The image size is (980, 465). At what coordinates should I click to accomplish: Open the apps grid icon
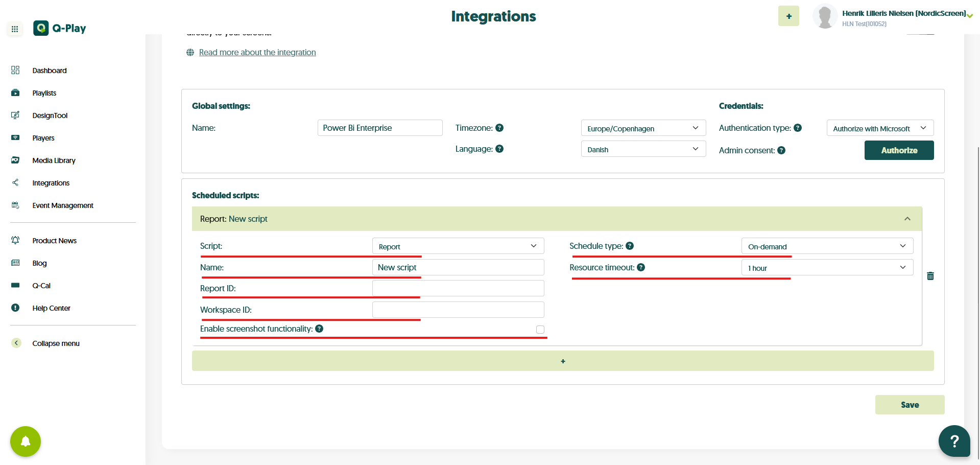coord(15,29)
